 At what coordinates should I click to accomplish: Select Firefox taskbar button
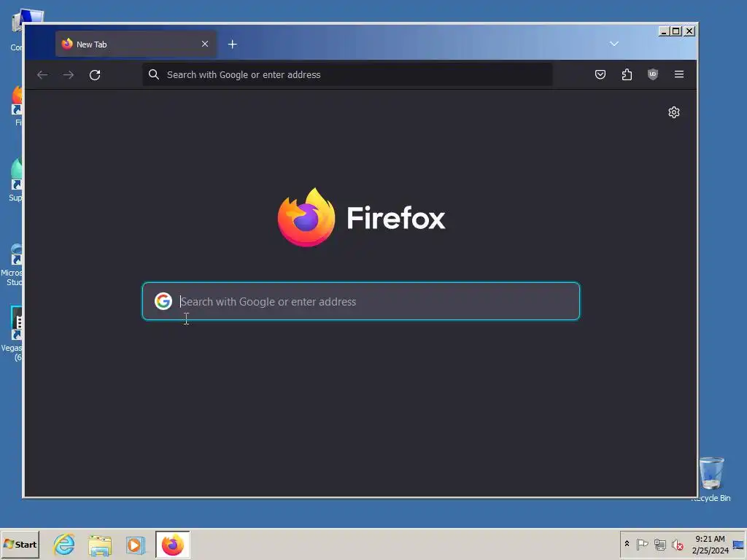172,545
